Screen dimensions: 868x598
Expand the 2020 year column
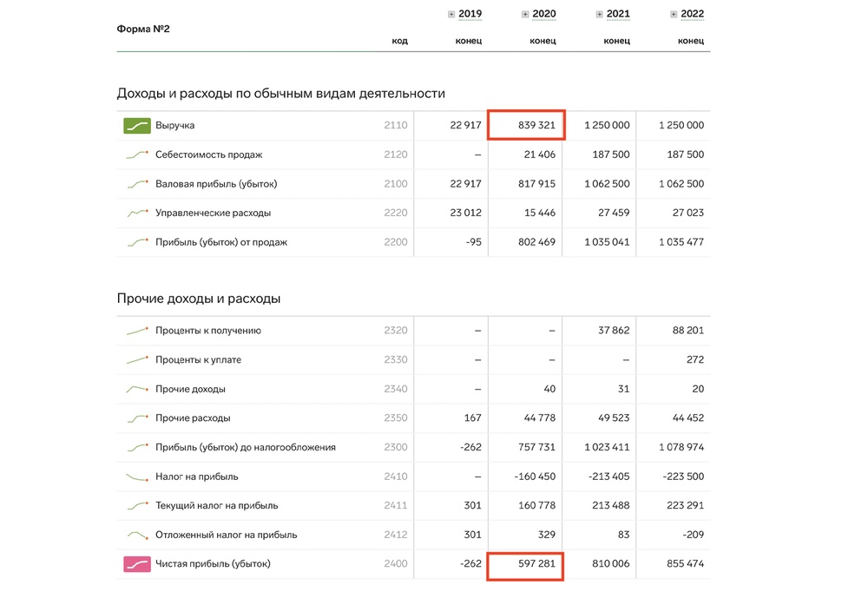pos(525,15)
